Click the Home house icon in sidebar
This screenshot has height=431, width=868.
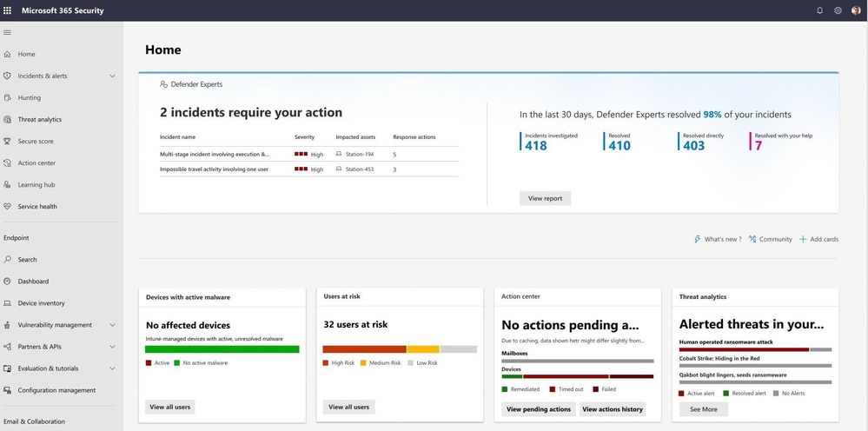(x=7, y=54)
